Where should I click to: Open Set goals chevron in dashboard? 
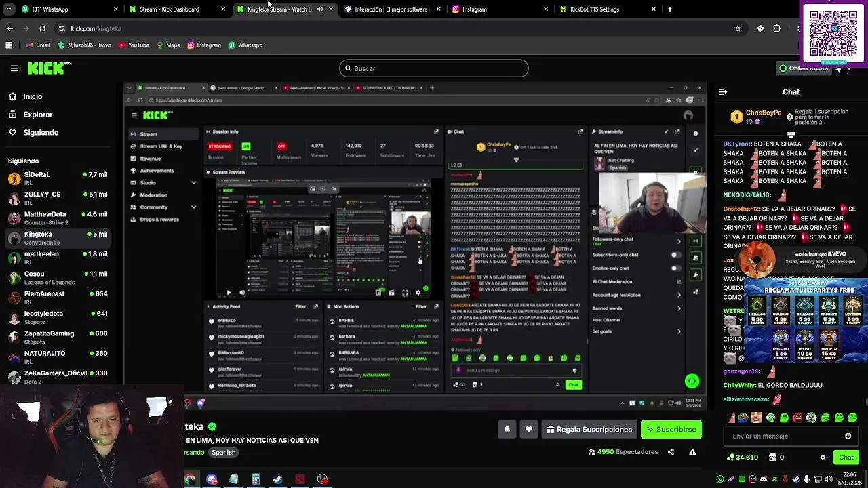[x=679, y=331]
